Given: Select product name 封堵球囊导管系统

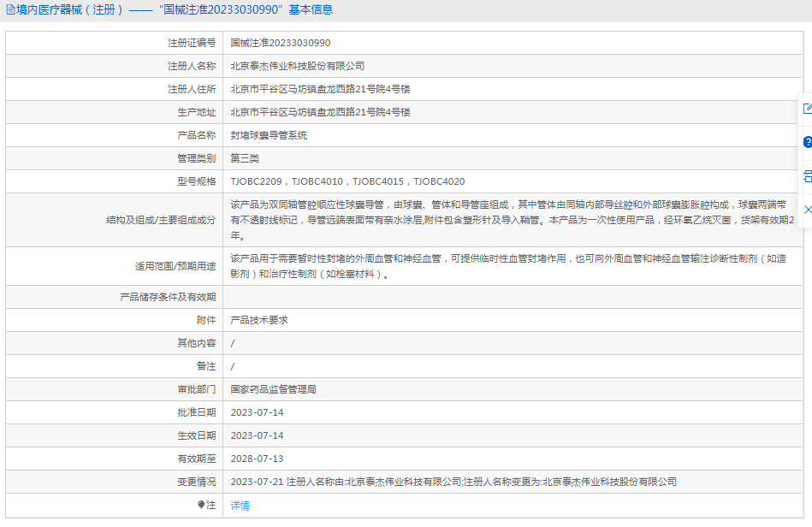Looking at the screenshot, I should [x=269, y=136].
